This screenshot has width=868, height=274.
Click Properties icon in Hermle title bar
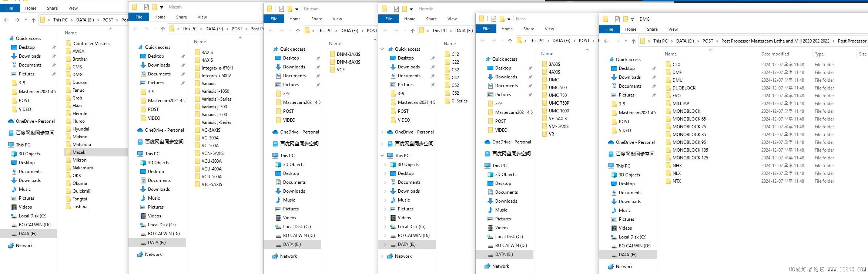coord(396,9)
